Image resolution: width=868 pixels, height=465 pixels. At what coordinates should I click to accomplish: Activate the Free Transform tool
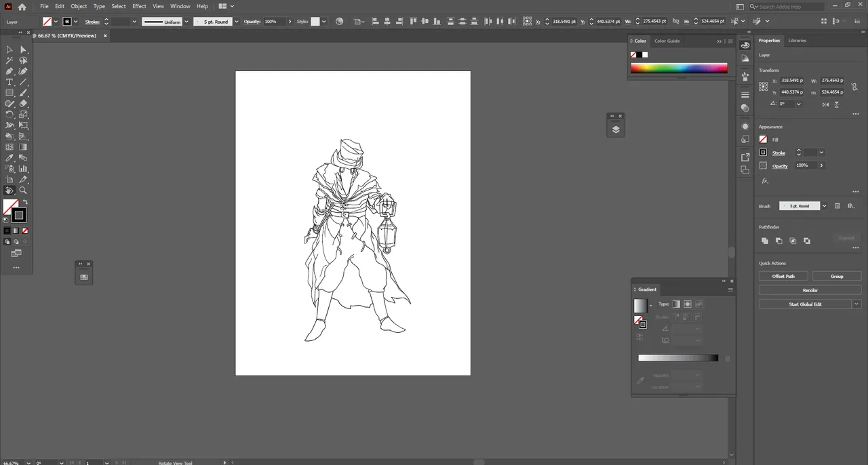(x=23, y=125)
